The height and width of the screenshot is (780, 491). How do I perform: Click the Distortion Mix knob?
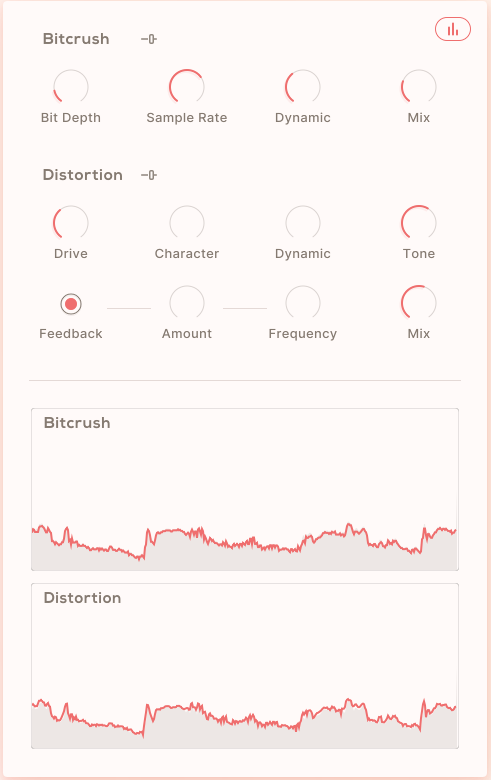point(418,303)
